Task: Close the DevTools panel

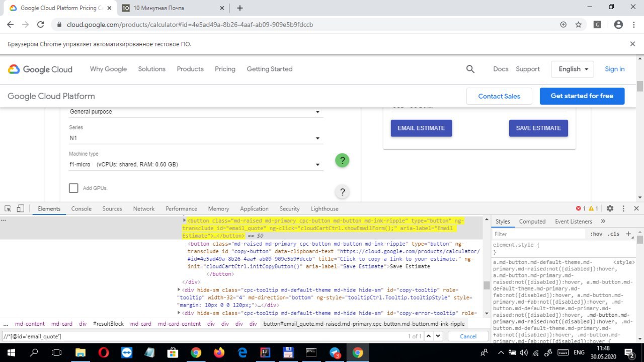Action: (636, 208)
